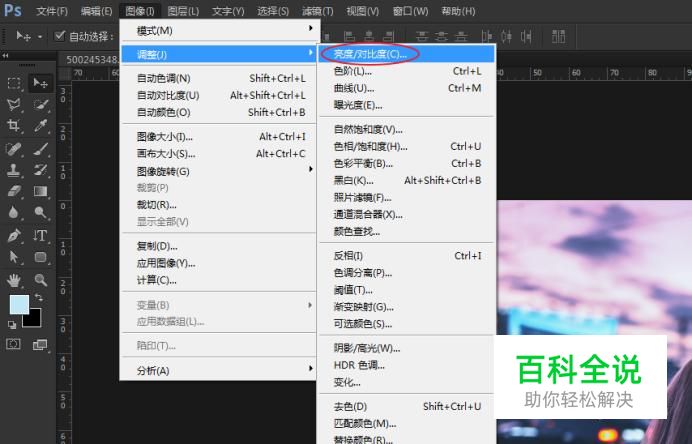Choose 亮度/对比度(C)... from the submenu
Viewport: 692px width, 444px height.
click(407, 54)
